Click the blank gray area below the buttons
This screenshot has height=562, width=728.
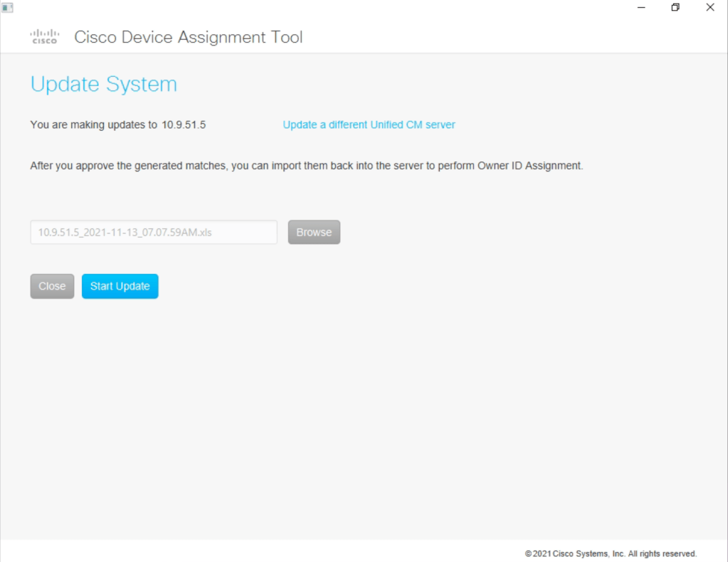356,413
